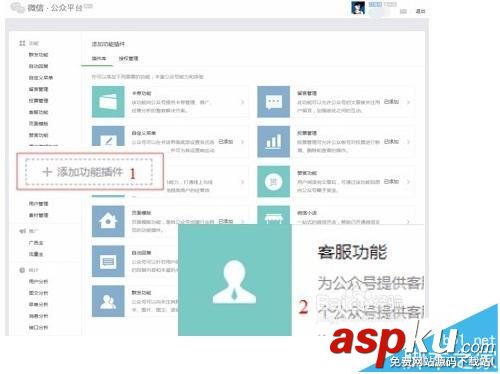Image resolution: width=500 pixels, height=374 pixels.
Task: Open 菜单分析 under 统计
Action: [38, 305]
